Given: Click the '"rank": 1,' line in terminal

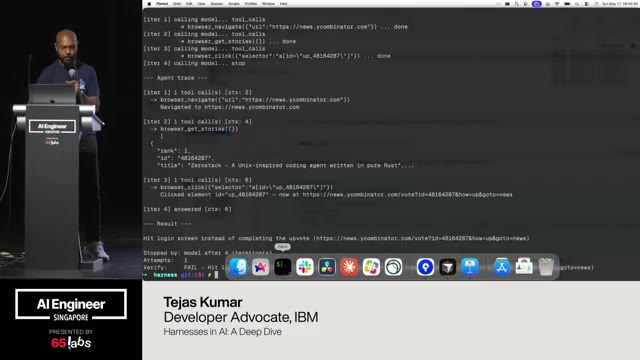Looking at the screenshot, I should 173,151.
